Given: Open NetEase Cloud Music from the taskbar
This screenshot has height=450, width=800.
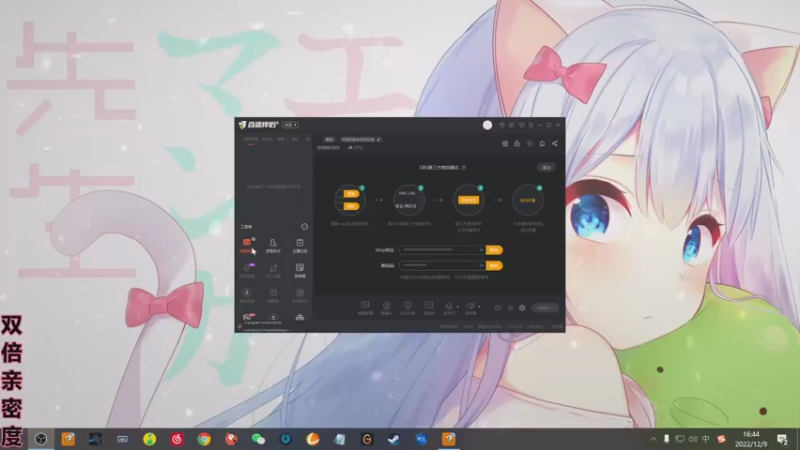Looking at the screenshot, I should coord(177,439).
